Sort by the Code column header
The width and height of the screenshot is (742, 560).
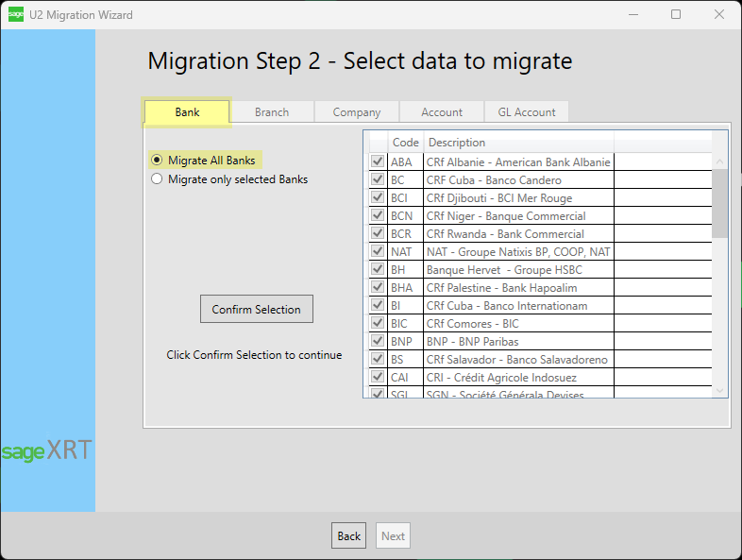coord(406,143)
